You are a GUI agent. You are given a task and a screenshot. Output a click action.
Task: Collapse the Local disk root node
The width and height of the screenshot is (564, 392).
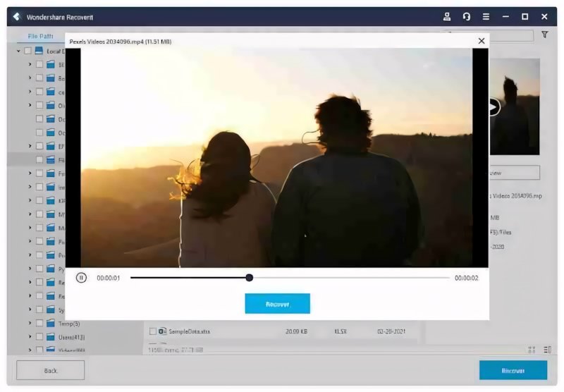click(18, 51)
